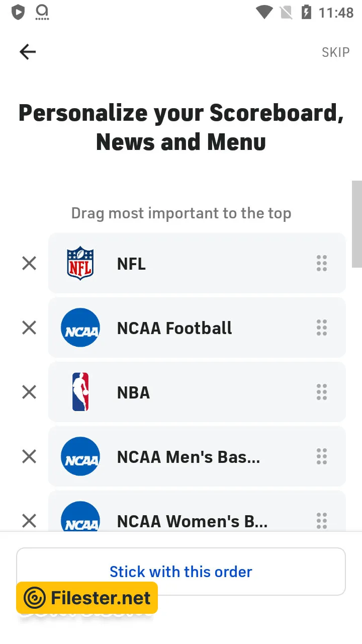Remove NBA using its X icon

(29, 392)
